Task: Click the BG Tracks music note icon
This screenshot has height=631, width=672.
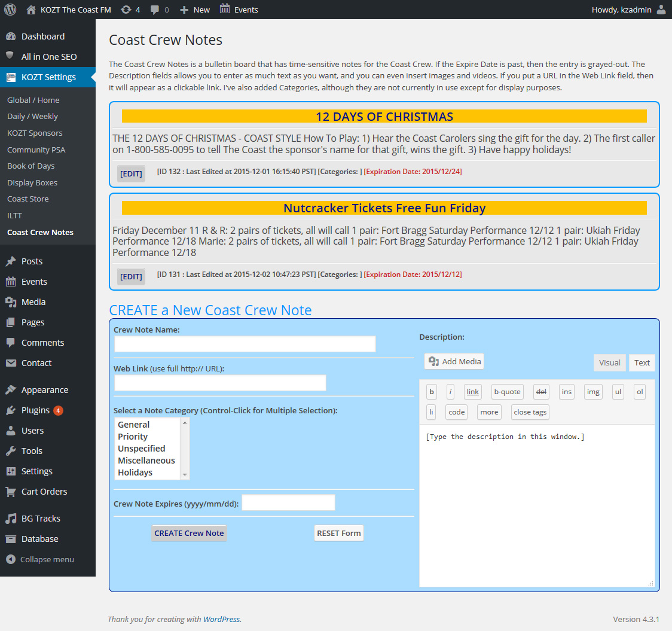Action: click(x=11, y=519)
